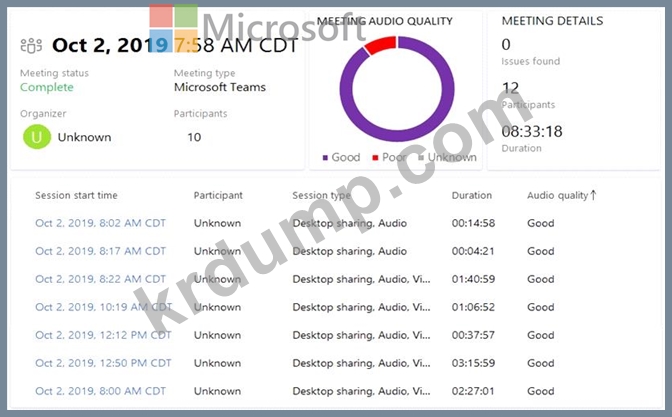The image size is (672, 417).
Task: Sort by Duration column header
Action: (x=472, y=196)
